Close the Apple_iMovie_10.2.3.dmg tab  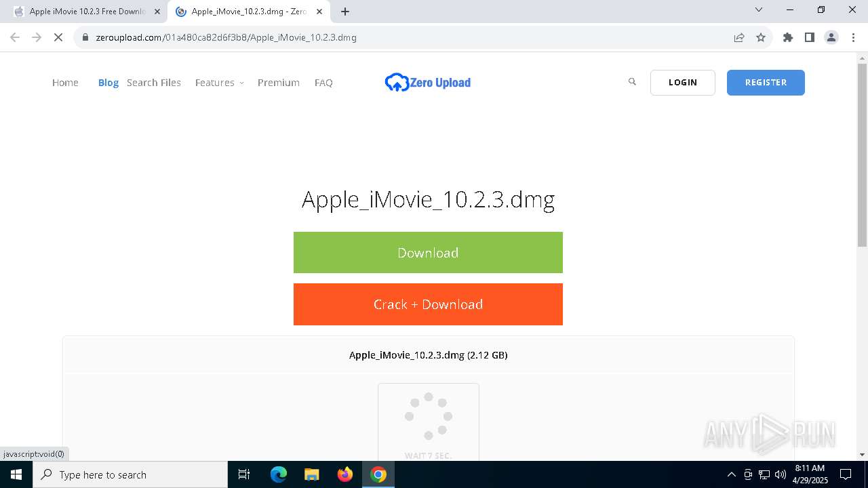tap(319, 12)
